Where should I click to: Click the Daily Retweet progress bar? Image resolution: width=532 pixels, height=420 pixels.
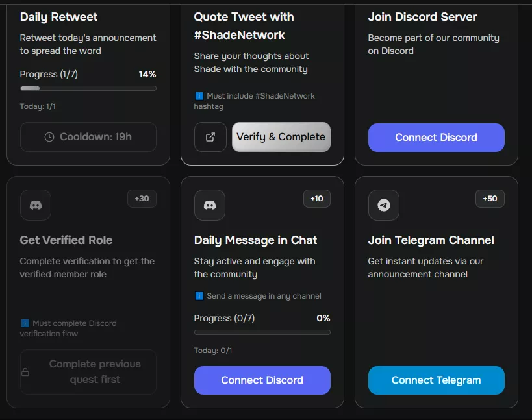(x=88, y=88)
